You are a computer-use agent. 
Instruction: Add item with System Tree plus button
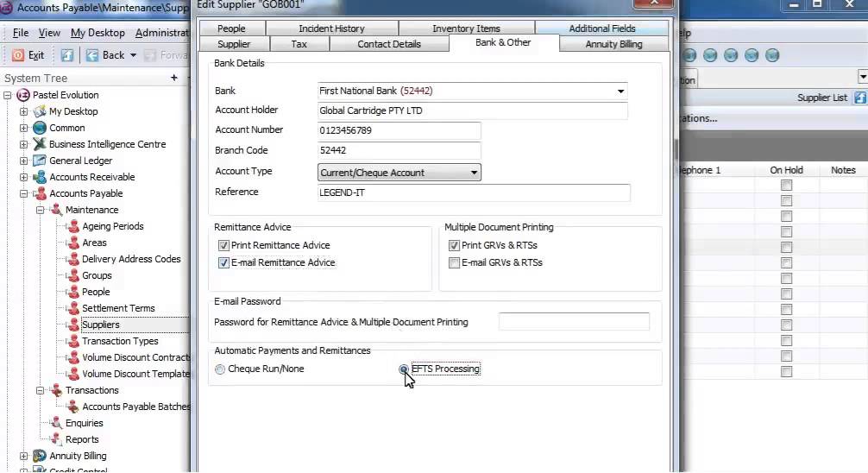pos(173,78)
